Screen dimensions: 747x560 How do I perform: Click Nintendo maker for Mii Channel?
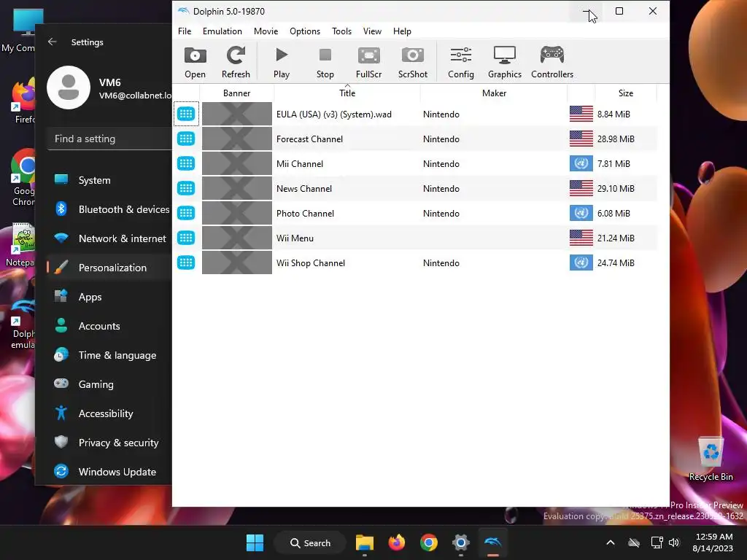(441, 163)
